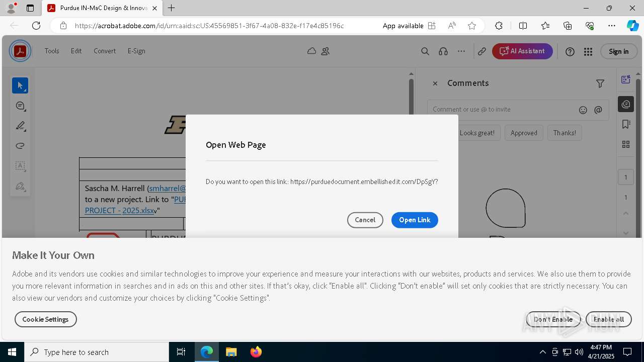Screen dimensions: 644x362
Task: Cancel the Open Web Page dialog
Action: click(365, 220)
